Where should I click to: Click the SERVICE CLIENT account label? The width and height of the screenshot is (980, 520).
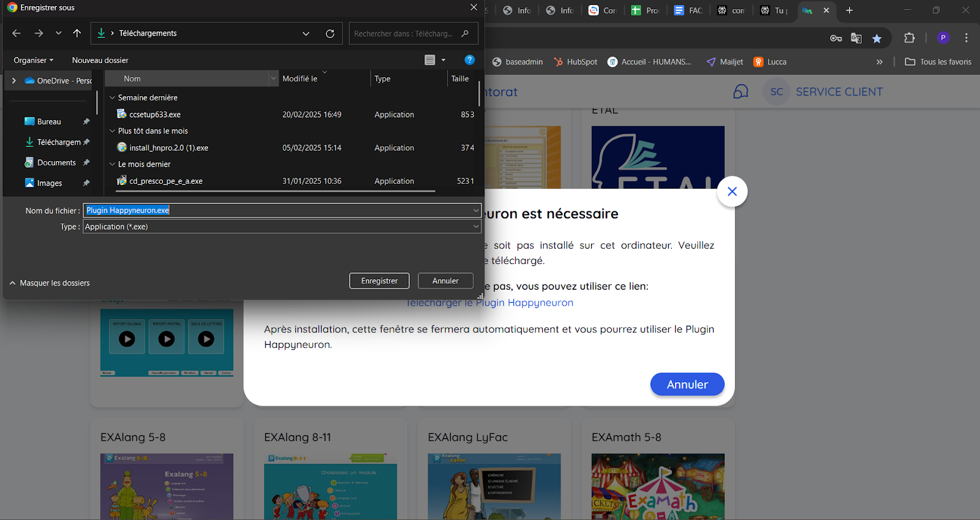839,92
